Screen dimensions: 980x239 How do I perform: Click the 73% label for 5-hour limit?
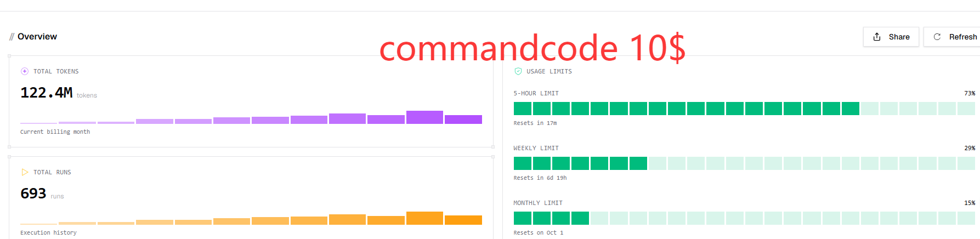pyautogui.click(x=970, y=93)
